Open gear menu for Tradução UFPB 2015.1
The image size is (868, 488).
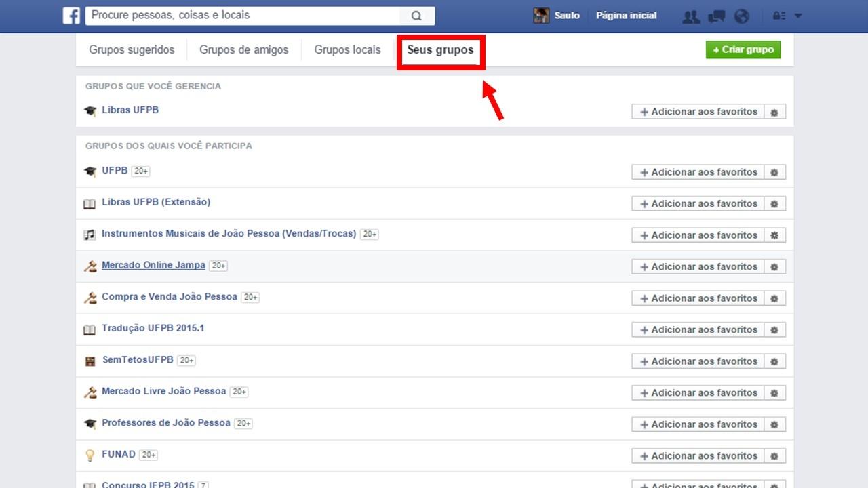(x=774, y=329)
